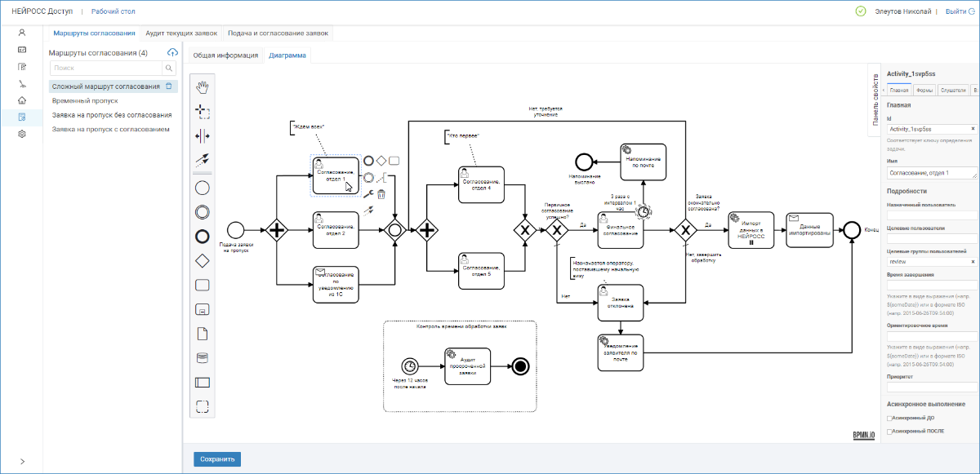Pick the gateway diamond from the palette

[203, 260]
